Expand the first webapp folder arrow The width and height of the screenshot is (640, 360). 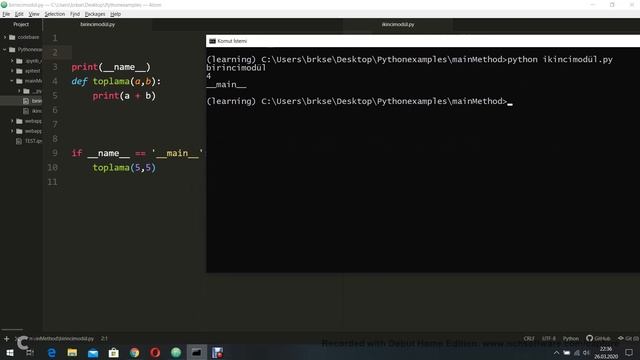12,121
